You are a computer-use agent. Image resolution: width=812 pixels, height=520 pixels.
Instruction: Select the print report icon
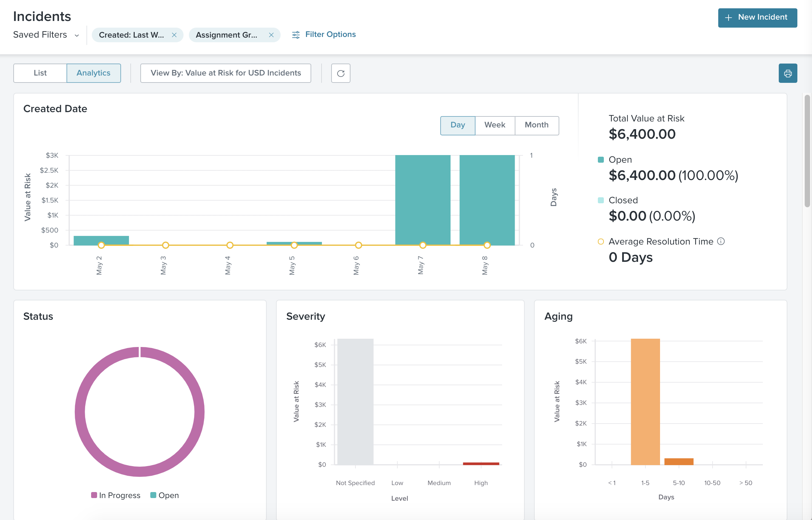point(788,73)
